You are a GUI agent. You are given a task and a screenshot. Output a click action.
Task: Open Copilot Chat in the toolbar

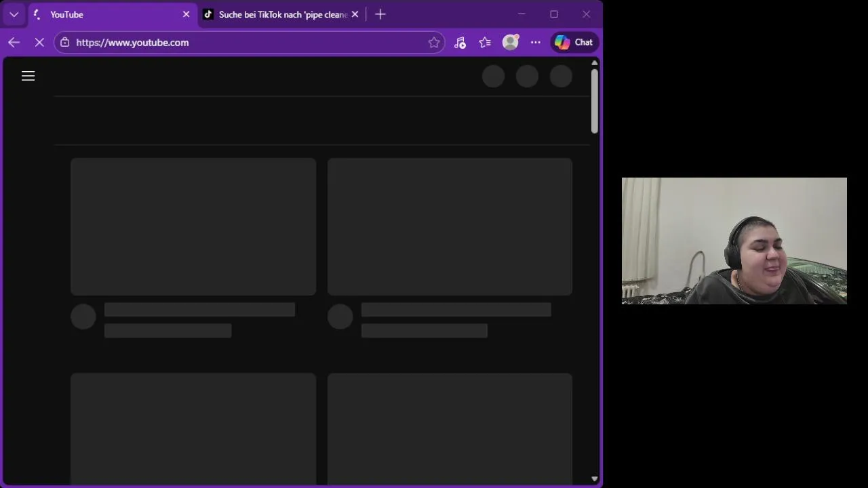point(574,42)
